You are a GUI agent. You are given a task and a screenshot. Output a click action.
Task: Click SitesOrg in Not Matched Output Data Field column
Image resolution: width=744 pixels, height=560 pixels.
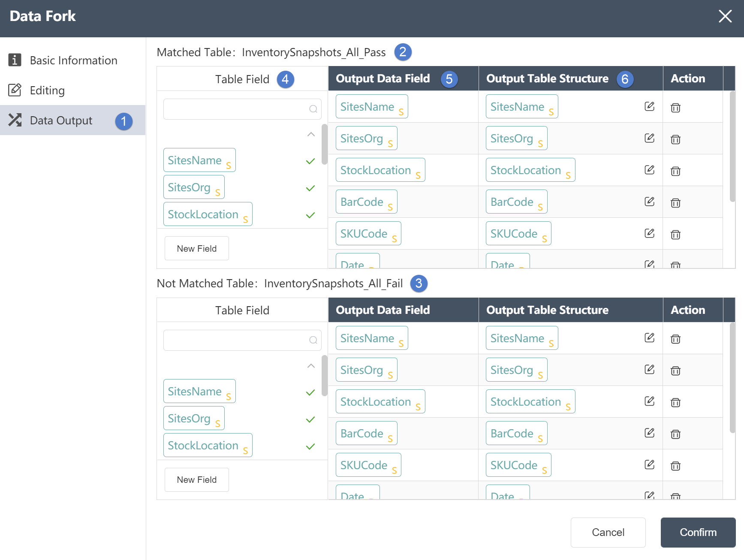click(x=367, y=370)
